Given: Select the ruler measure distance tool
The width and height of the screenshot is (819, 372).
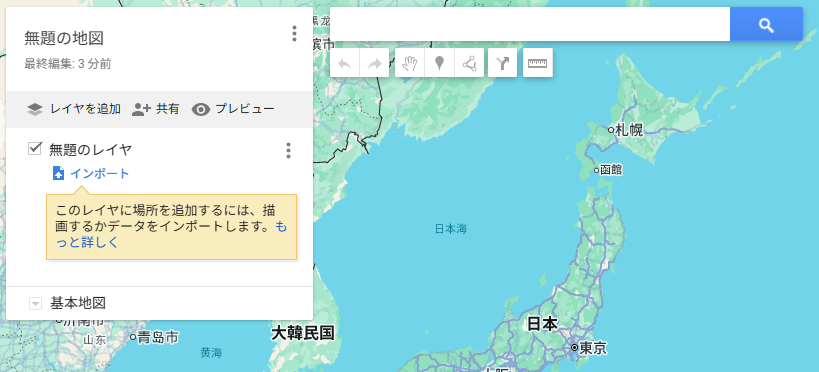Looking at the screenshot, I should 537,63.
